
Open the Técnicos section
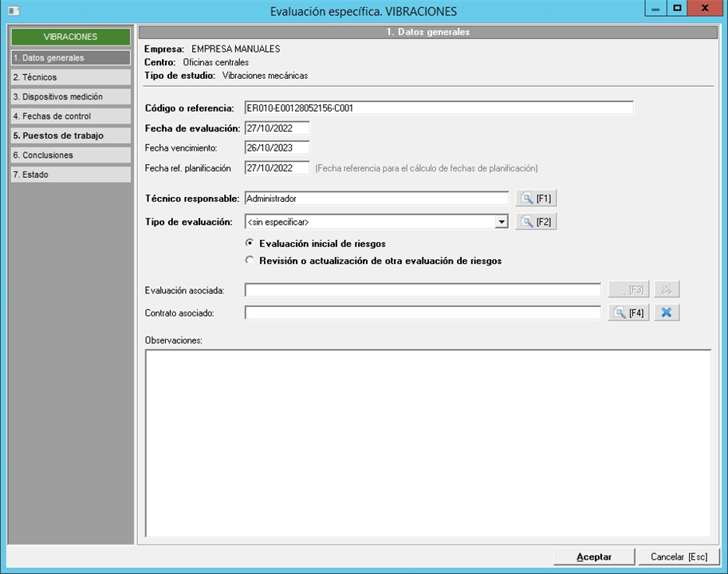[70, 77]
